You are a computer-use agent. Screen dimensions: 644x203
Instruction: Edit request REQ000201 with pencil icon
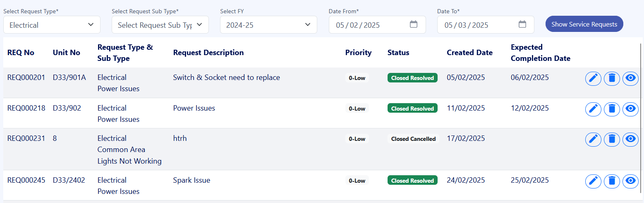593,78
